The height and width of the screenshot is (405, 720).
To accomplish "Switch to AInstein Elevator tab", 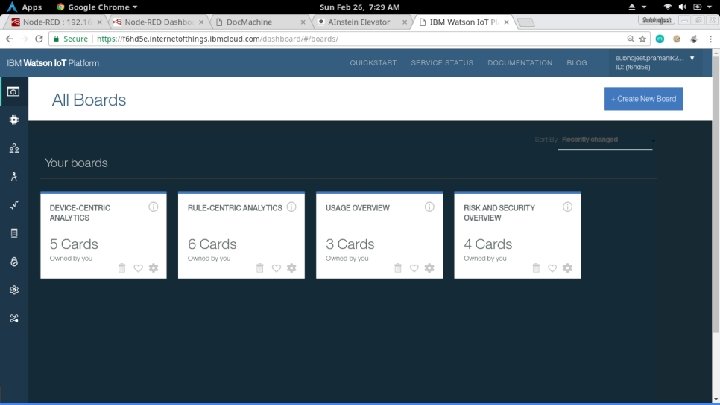I will pos(361,22).
